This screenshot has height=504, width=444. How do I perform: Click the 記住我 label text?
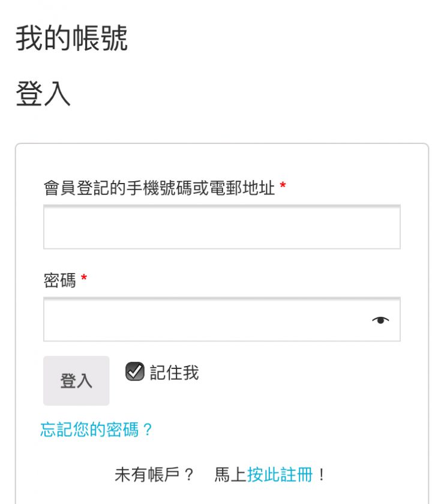[174, 373]
